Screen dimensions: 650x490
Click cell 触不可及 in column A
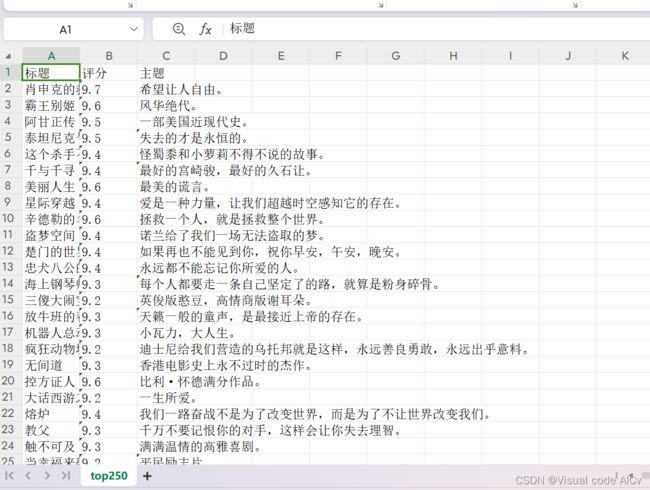click(x=51, y=446)
